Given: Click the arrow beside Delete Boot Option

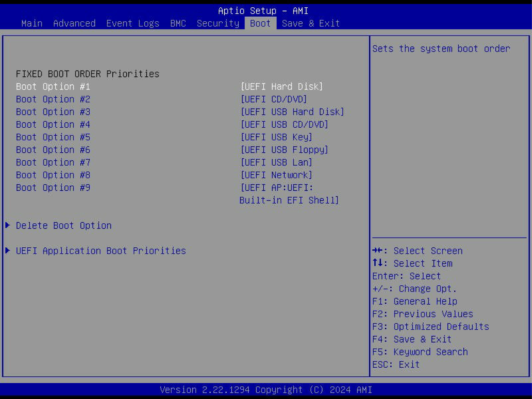Looking at the screenshot, I should tap(8, 225).
